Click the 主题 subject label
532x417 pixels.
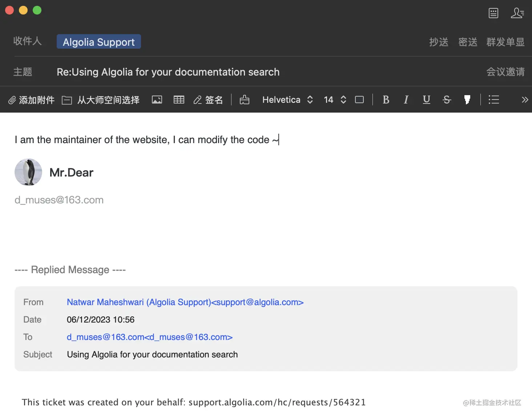pos(23,72)
